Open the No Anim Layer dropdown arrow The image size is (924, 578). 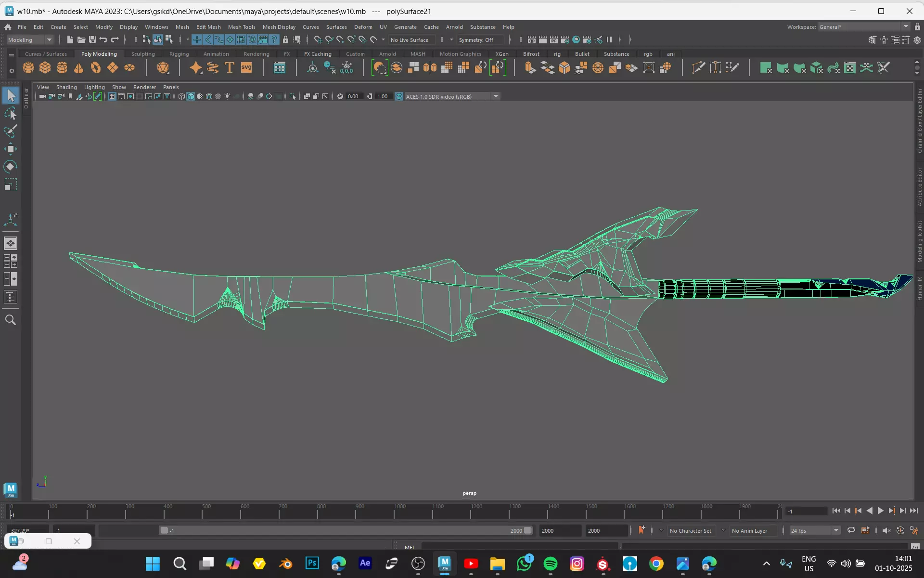tap(723, 530)
